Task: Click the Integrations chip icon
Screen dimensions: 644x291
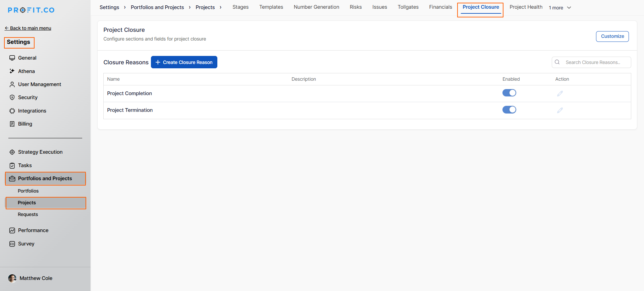Action: (12, 111)
